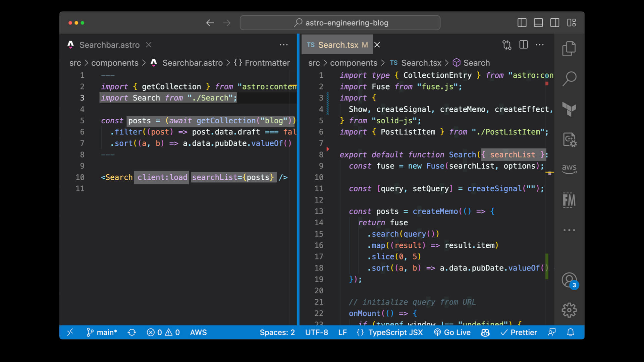The height and width of the screenshot is (362, 644).
Task: Toggle the panel layout view
Action: (538, 22)
